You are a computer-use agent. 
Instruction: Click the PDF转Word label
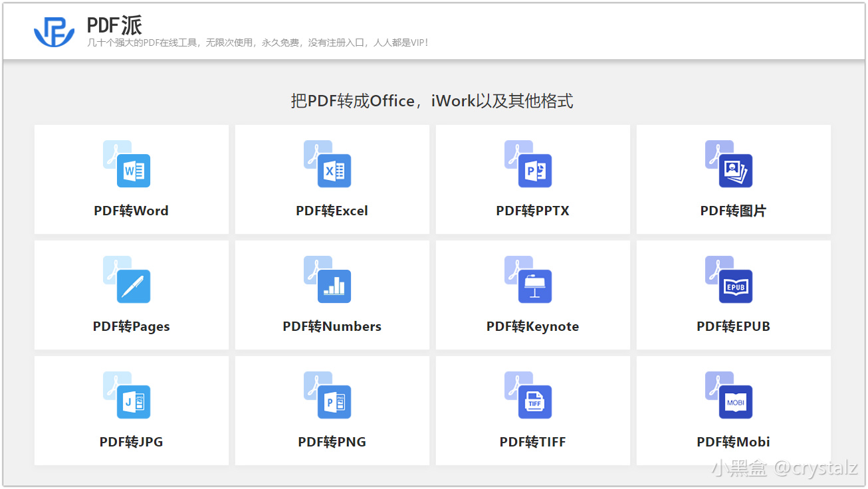[131, 211]
